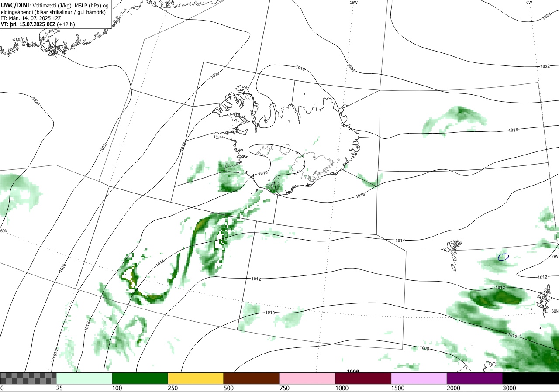Click the blue dashed lightning contour
Image resolution: width=559 pixels, height=392 pixels.
tap(504, 257)
